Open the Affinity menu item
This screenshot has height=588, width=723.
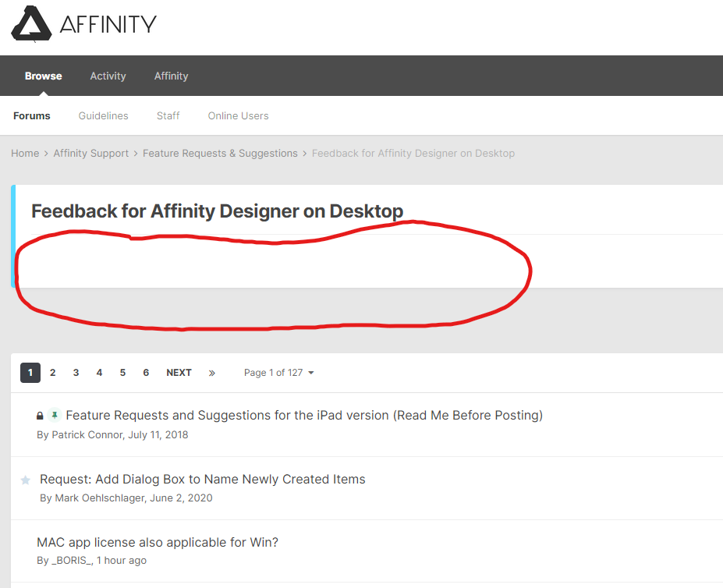(x=171, y=76)
